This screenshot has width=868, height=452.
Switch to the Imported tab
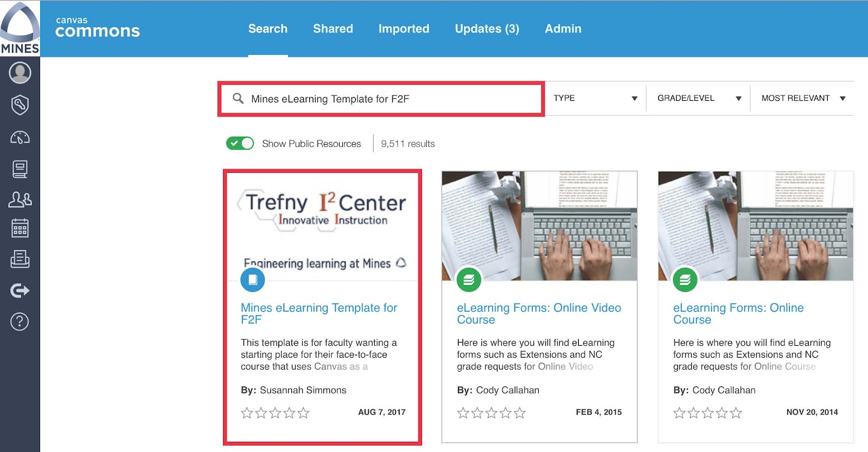pos(404,29)
